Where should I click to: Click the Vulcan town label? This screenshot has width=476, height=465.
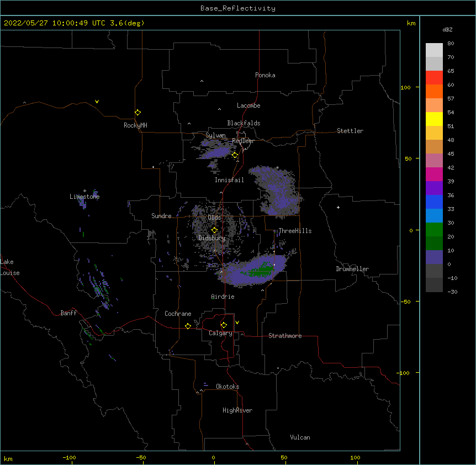pyautogui.click(x=300, y=437)
